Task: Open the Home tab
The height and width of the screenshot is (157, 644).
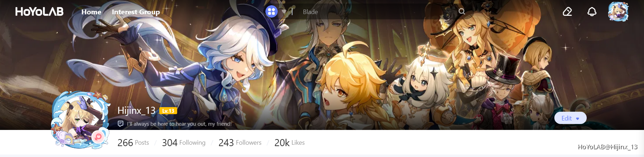Action: (x=91, y=12)
